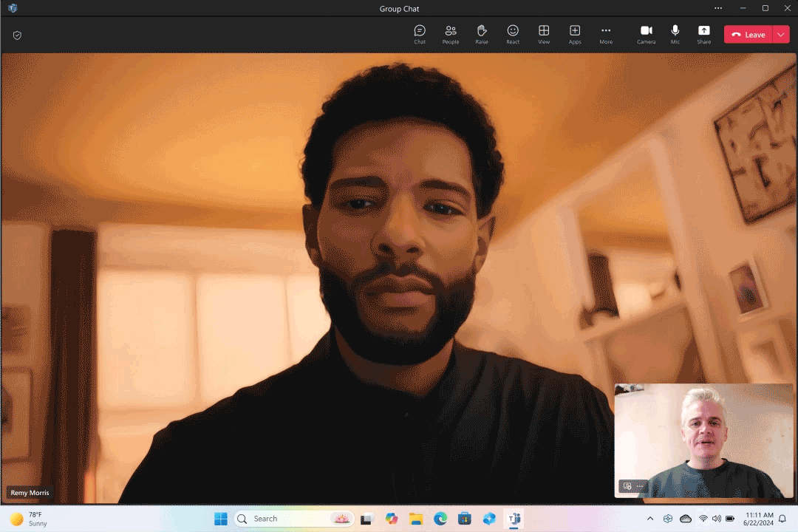The height and width of the screenshot is (532, 798).
Task: Change the meeting View layout
Action: pyautogui.click(x=544, y=34)
